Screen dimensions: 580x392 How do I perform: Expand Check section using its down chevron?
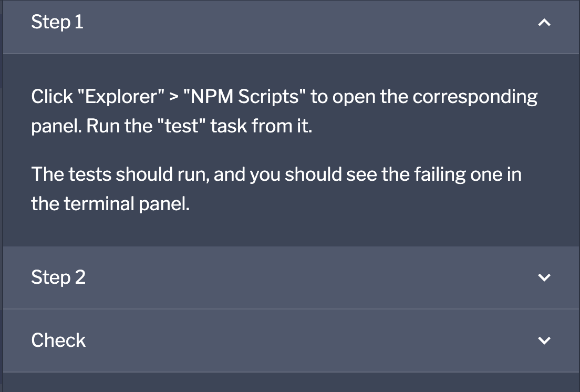pyautogui.click(x=544, y=340)
